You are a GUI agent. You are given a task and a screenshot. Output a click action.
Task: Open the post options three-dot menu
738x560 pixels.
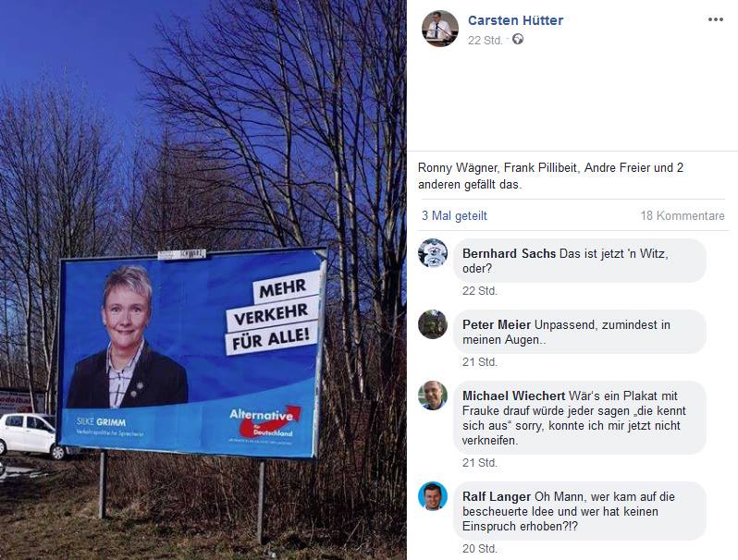pos(716,19)
